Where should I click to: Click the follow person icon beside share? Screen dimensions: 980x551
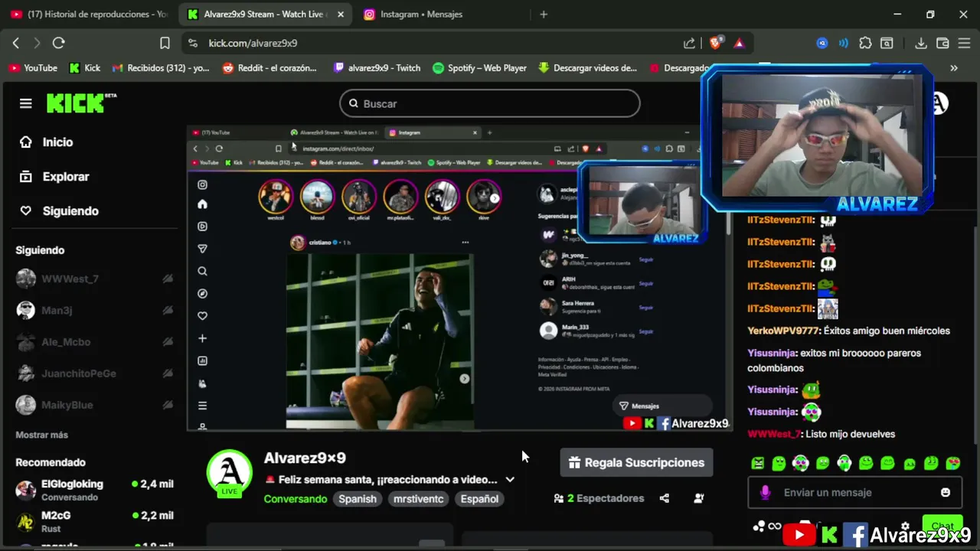(698, 498)
